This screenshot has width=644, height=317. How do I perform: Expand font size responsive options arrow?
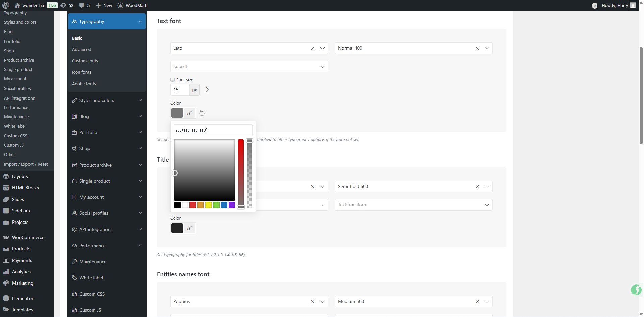click(207, 90)
